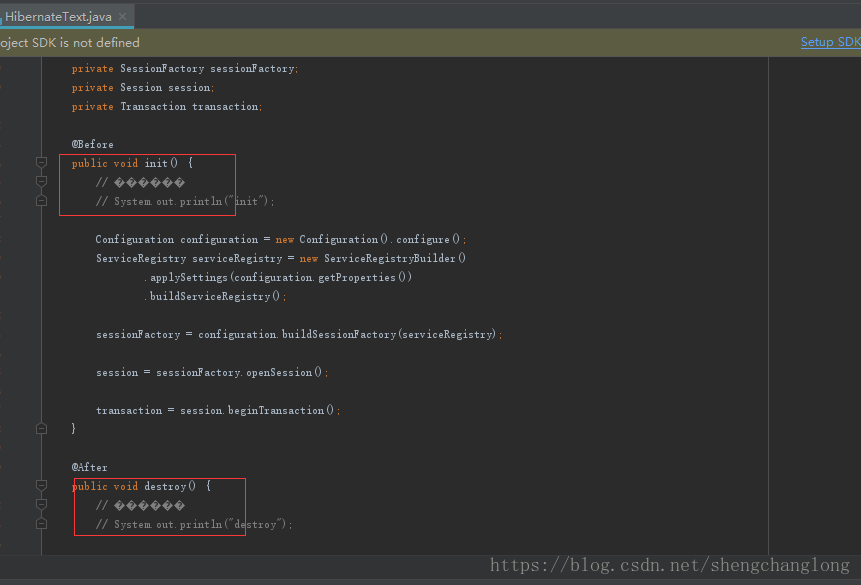Collapse the init() method fold marker

[41, 163]
